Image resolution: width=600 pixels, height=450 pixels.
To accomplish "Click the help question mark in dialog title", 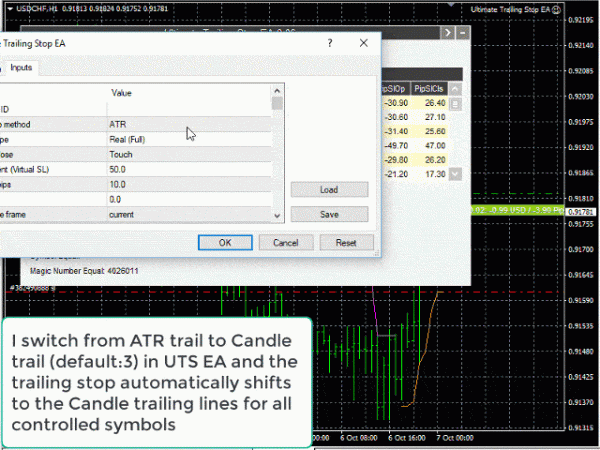I will (x=330, y=44).
